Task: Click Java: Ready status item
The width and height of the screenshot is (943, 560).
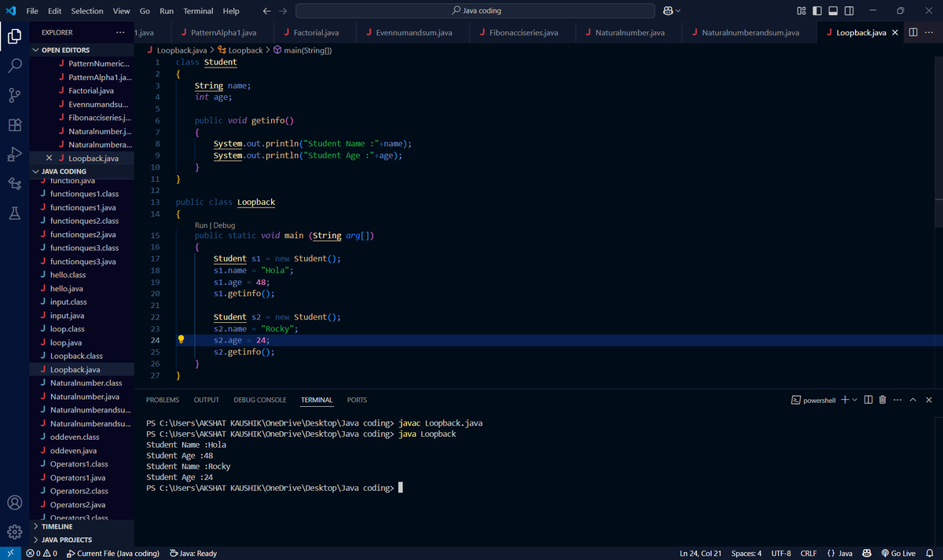Action: coord(193,554)
